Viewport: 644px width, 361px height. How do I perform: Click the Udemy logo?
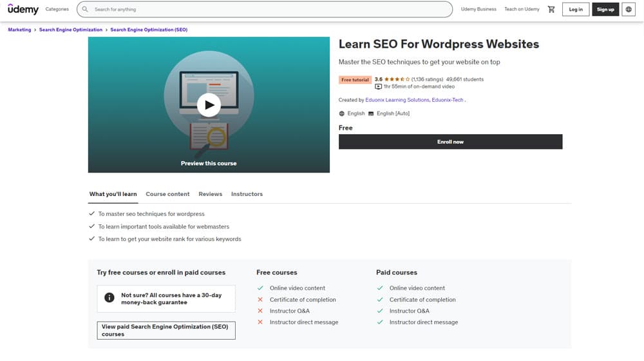point(23,9)
